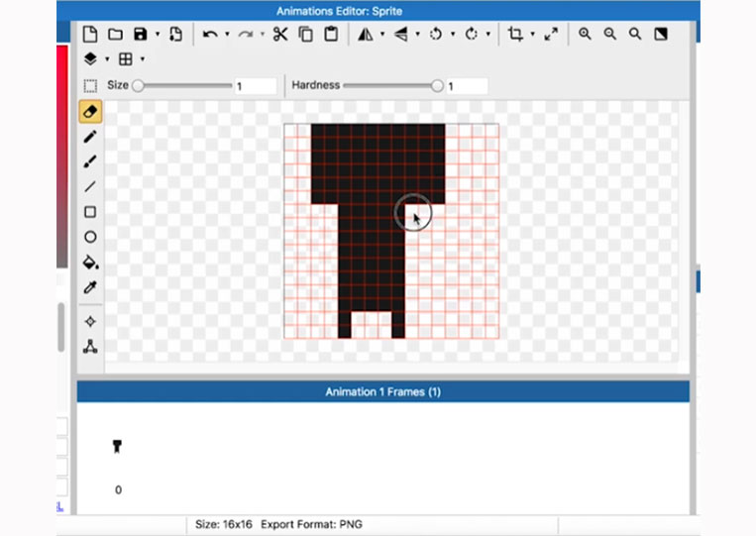Select frame 0 thumbnail in Animation 1
The width and height of the screenshot is (756, 536).
(x=117, y=447)
